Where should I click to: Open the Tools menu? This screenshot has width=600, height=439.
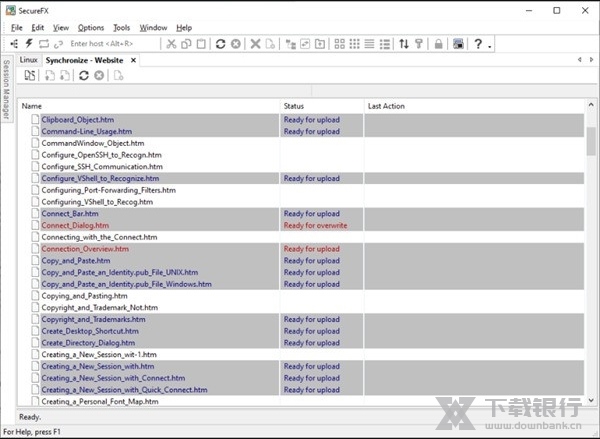(x=122, y=28)
